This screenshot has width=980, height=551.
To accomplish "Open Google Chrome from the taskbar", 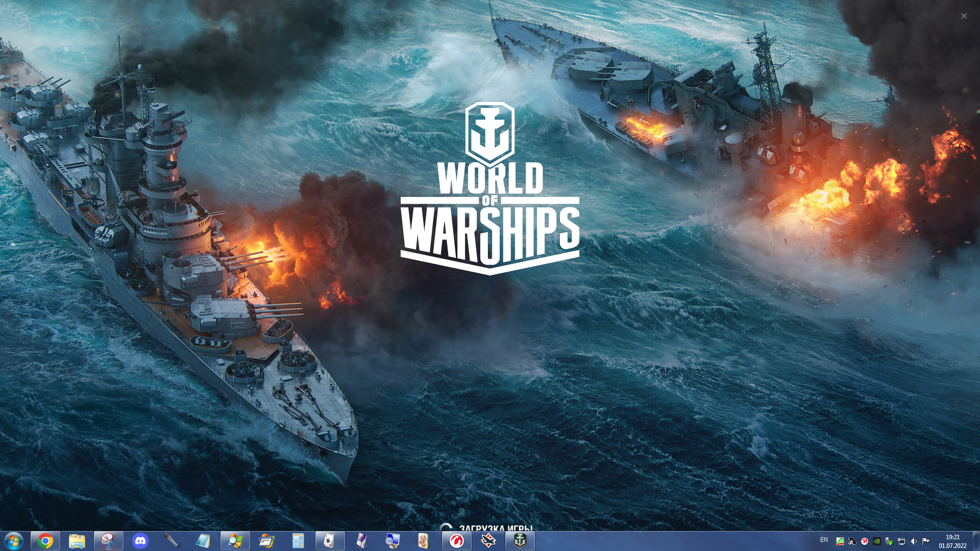I will (x=45, y=541).
